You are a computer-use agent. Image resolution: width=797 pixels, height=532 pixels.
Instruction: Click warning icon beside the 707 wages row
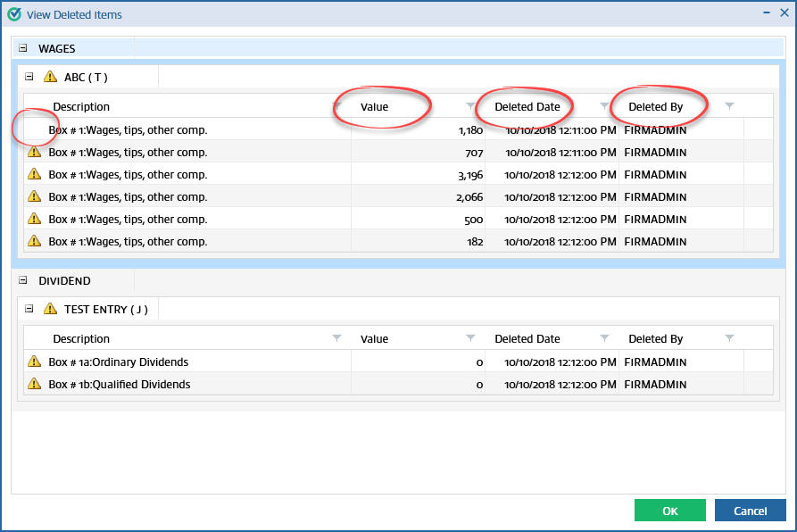(34, 153)
